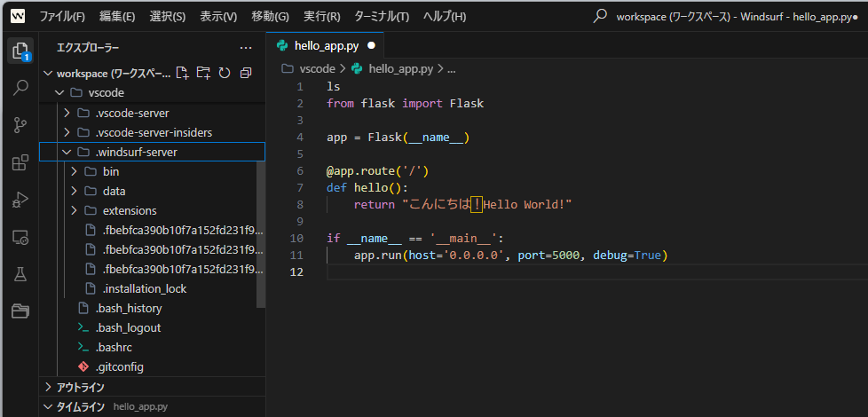Click the unsaved-changes dot on hello_app.py tab
Viewport: 868px width, 417px height.
coord(371,46)
